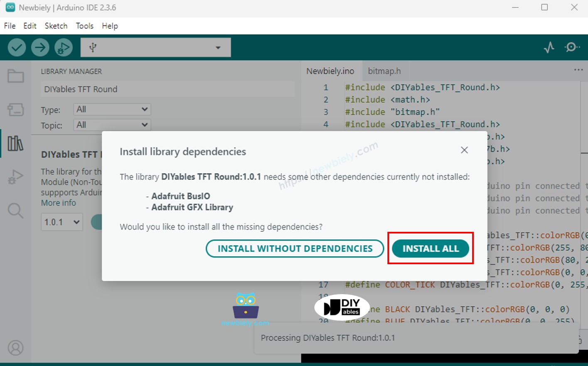Click the INSTALL ALL button
The height and width of the screenshot is (366, 588).
coord(430,248)
